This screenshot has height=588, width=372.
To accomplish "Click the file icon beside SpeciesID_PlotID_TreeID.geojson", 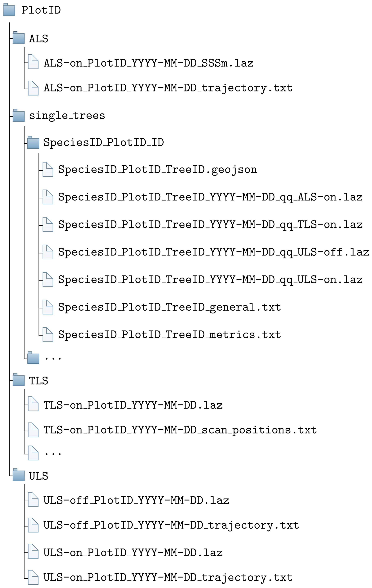I will [x=48, y=170].
